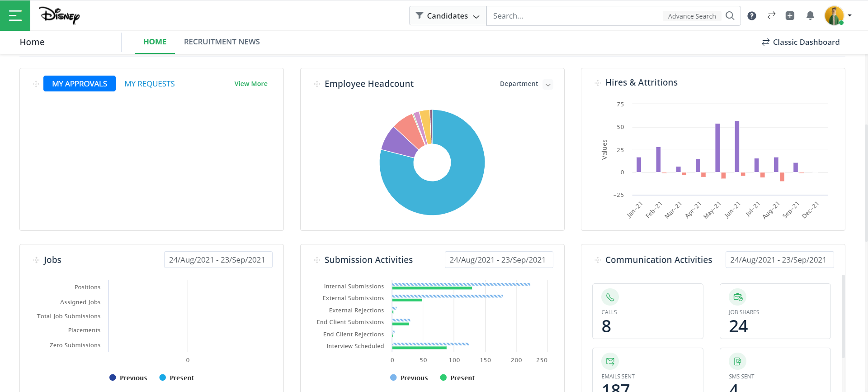Click the switch arrows icon in header
This screenshot has width=868, height=392.
771,16
